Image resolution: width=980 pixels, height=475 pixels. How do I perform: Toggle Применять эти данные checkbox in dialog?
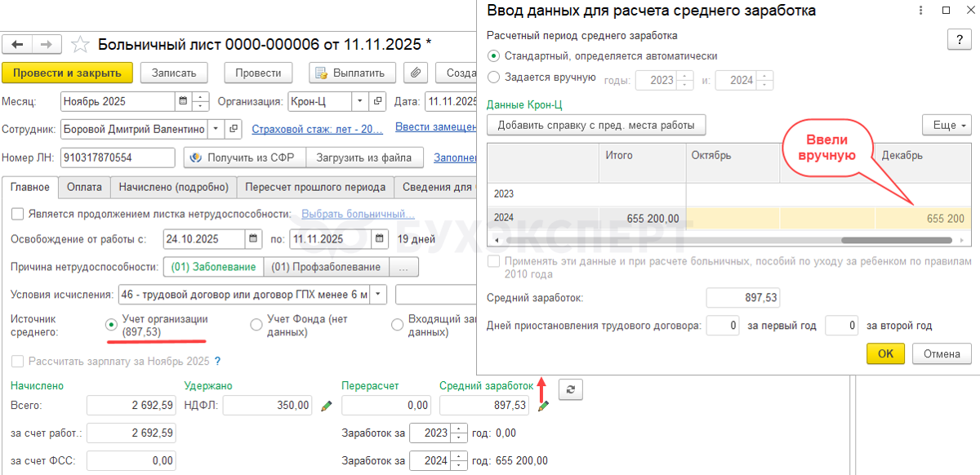coord(492,262)
